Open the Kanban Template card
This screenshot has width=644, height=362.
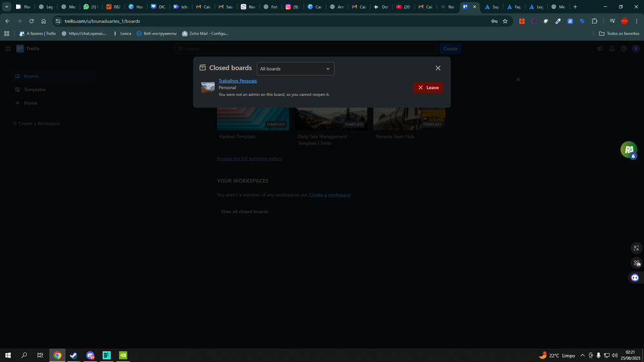pos(253,123)
